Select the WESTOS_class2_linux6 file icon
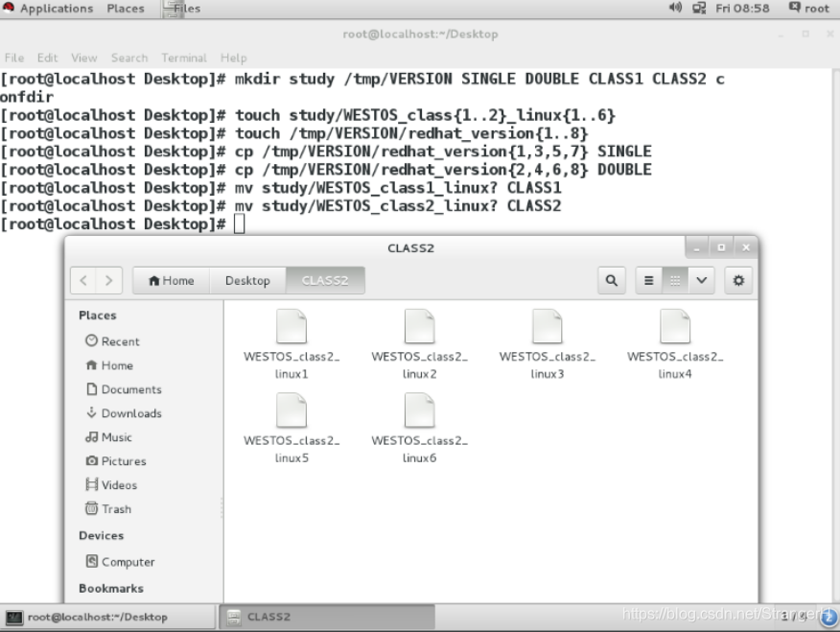The width and height of the screenshot is (840, 632). 419,410
